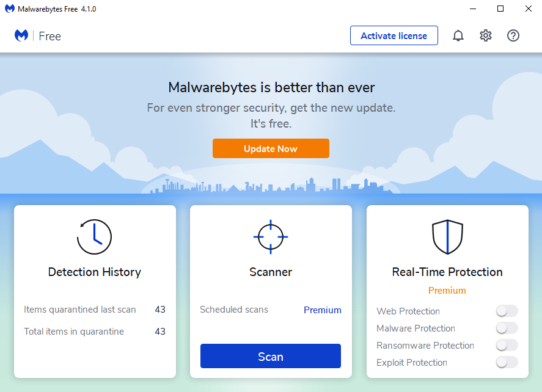Click the Premium label under Real-Time Protection

pyautogui.click(x=447, y=290)
